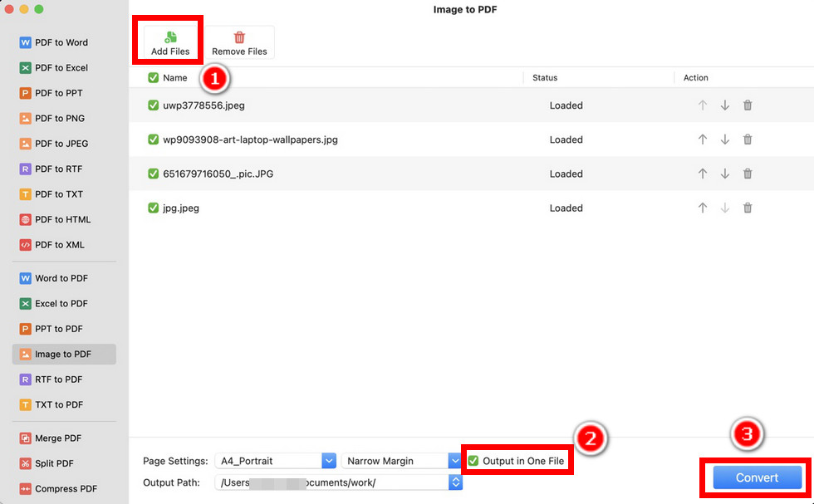Image resolution: width=814 pixels, height=504 pixels.
Task: Select Excel to PDF in the sidebar
Action: (x=58, y=303)
